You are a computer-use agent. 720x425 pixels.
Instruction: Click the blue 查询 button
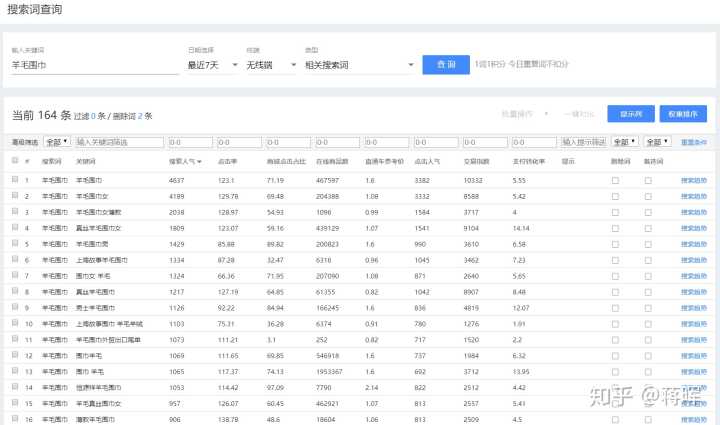pos(445,64)
